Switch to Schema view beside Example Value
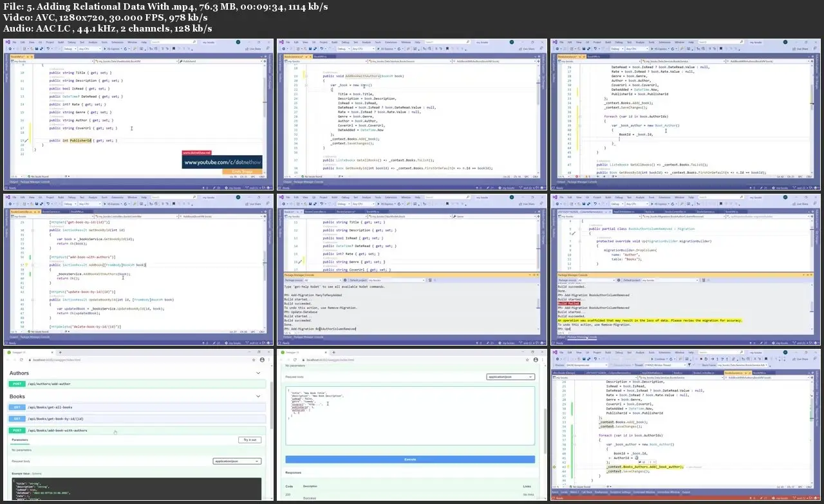The image size is (824, 504). pyautogui.click(x=37, y=474)
